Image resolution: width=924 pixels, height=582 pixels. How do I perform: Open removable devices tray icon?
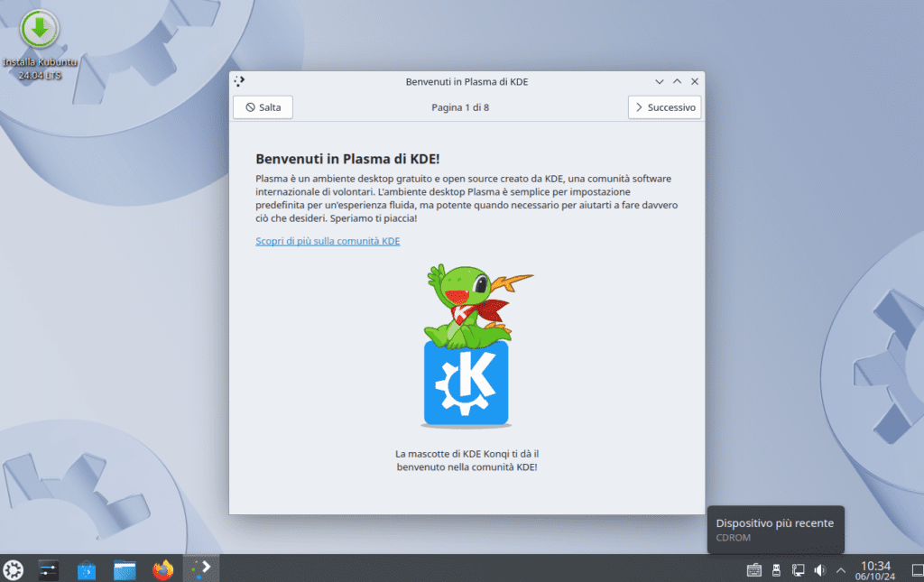coord(776,570)
